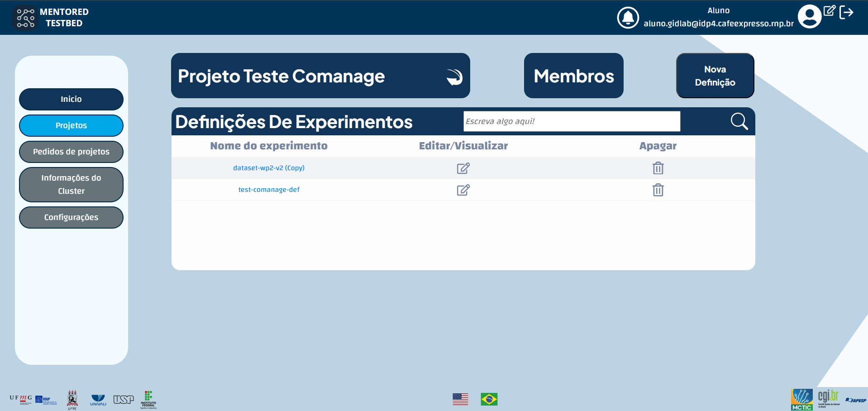Screen dimensions: 868x411
Task: Open Pedidos de projetos from the sidebar
Action: [x=71, y=152]
